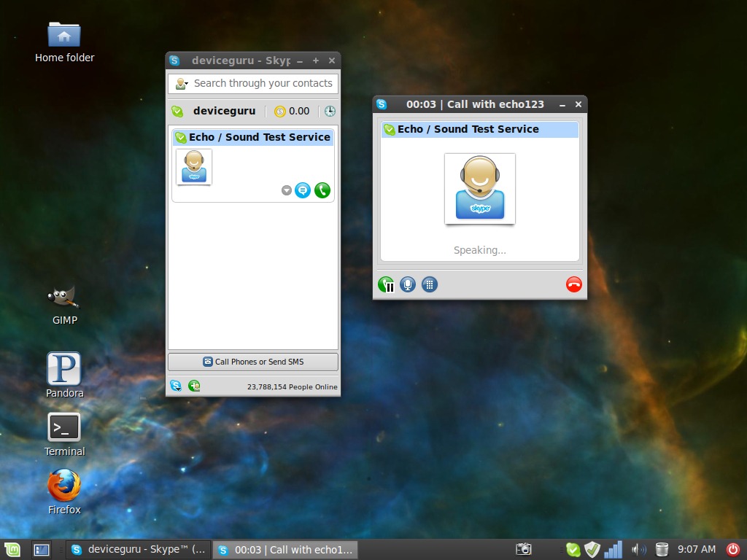This screenshot has height=560, width=747.
Task: Click Echo / Sound Test Service header in call window
Action: 480,130
